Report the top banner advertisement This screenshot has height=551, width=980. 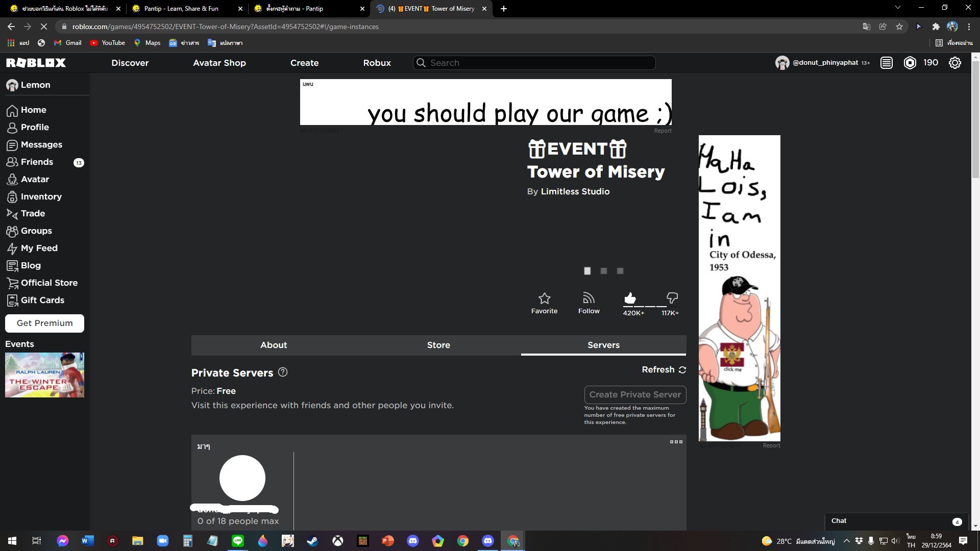click(x=663, y=131)
